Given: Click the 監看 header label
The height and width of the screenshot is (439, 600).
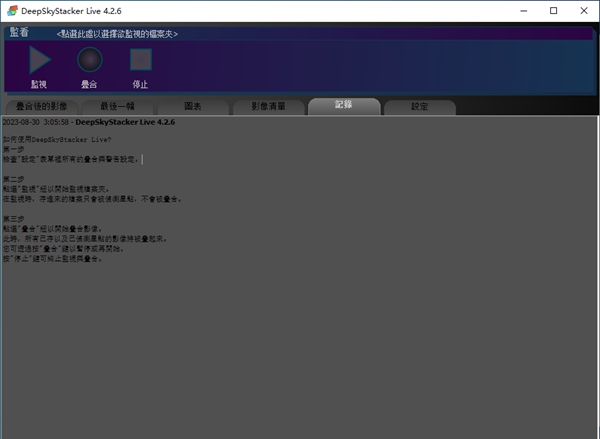Looking at the screenshot, I should point(19,33).
